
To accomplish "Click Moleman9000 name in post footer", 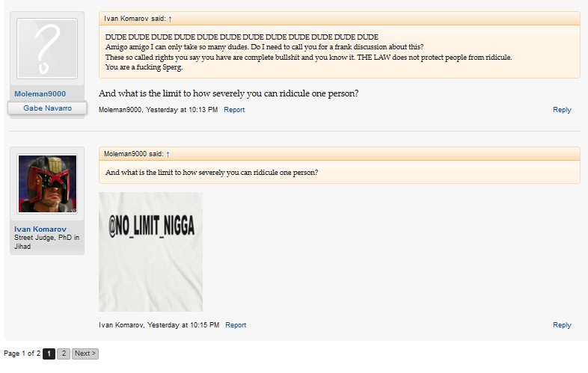I will 120,110.
